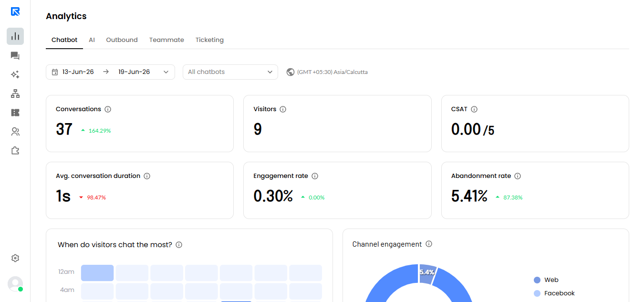The image size is (644, 302).
Task: Click the 13-Jun-26 start date
Action: pyautogui.click(x=78, y=72)
